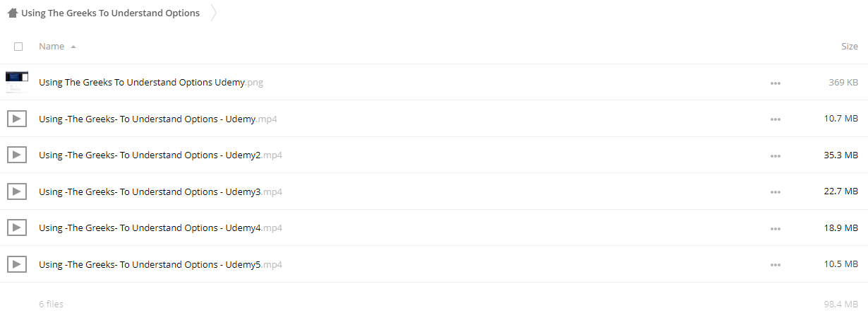The height and width of the screenshot is (325, 868).
Task: Open the three-dot menu for Udemy4.mp4
Action: click(x=776, y=228)
